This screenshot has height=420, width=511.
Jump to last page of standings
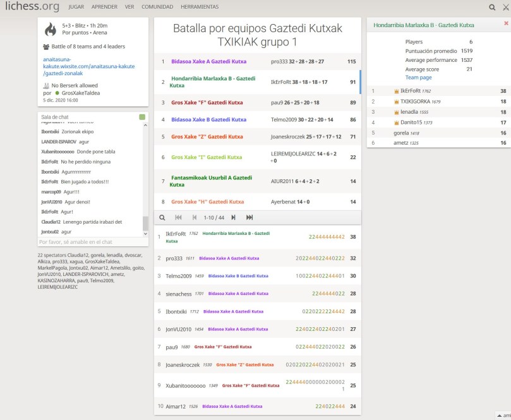(249, 217)
